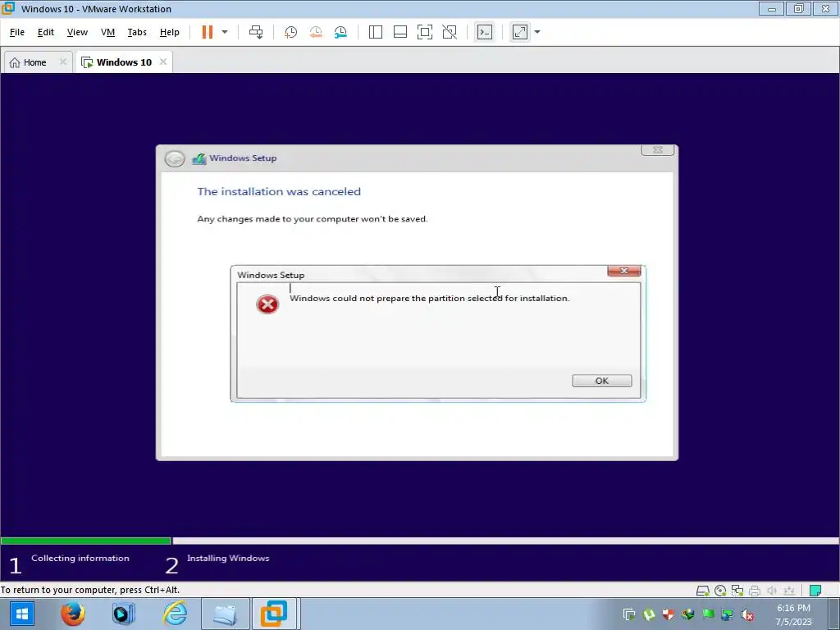Click 'Installing Windows' step label
The width and height of the screenshot is (840, 630).
(x=228, y=558)
